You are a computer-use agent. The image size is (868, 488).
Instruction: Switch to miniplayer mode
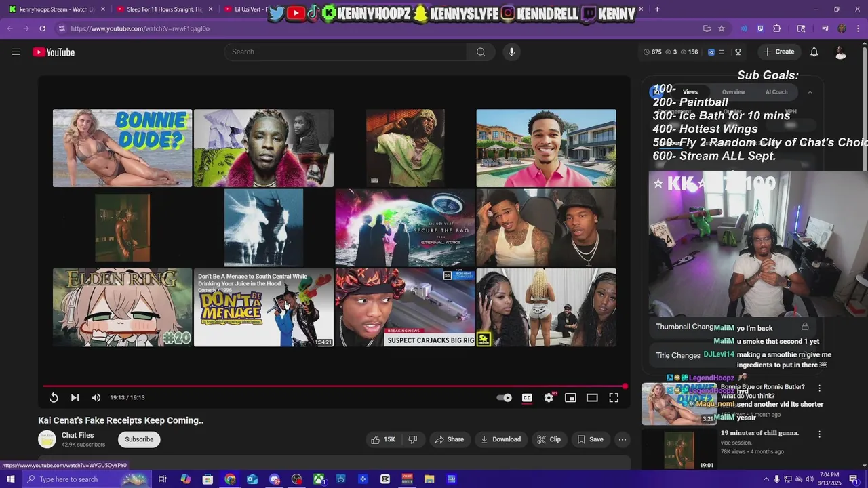(570, 398)
